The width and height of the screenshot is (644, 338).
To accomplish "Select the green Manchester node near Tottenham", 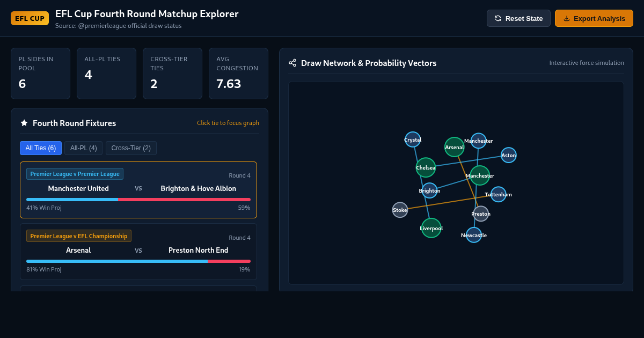I will tap(480, 175).
